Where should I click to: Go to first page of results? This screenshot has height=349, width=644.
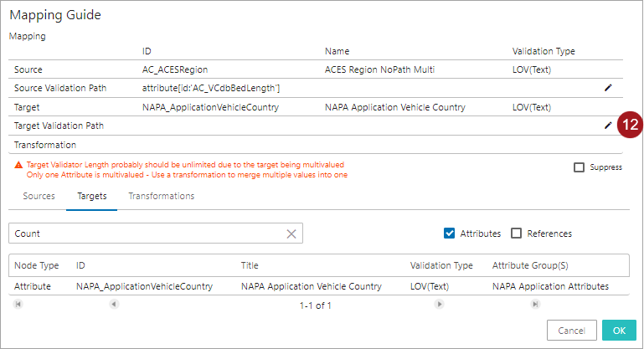[x=18, y=305]
